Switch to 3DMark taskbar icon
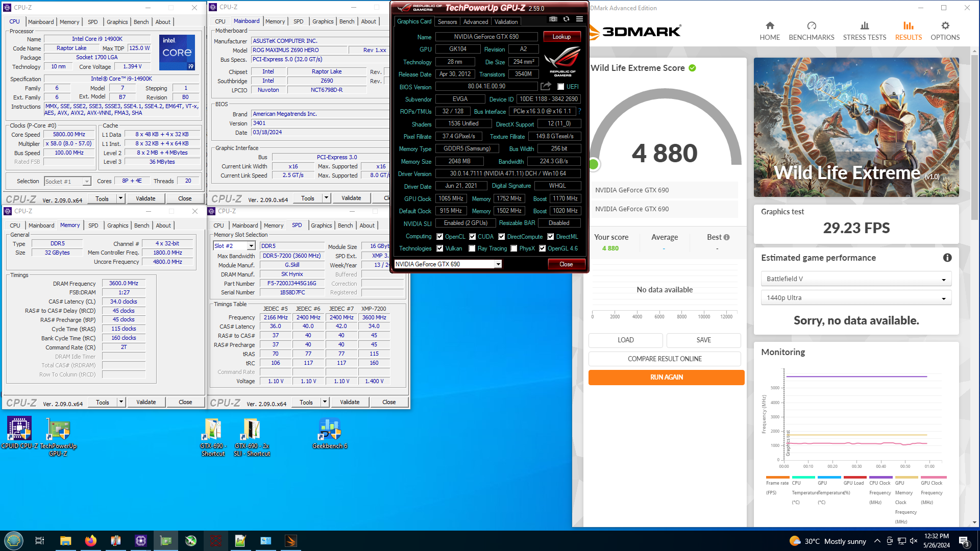980x551 pixels. click(291, 541)
